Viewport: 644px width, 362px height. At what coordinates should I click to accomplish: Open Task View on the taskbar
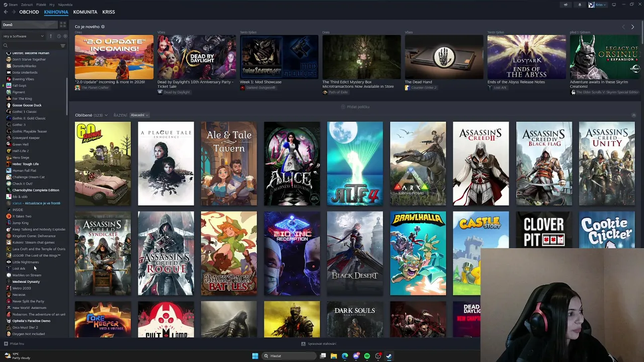(323, 356)
